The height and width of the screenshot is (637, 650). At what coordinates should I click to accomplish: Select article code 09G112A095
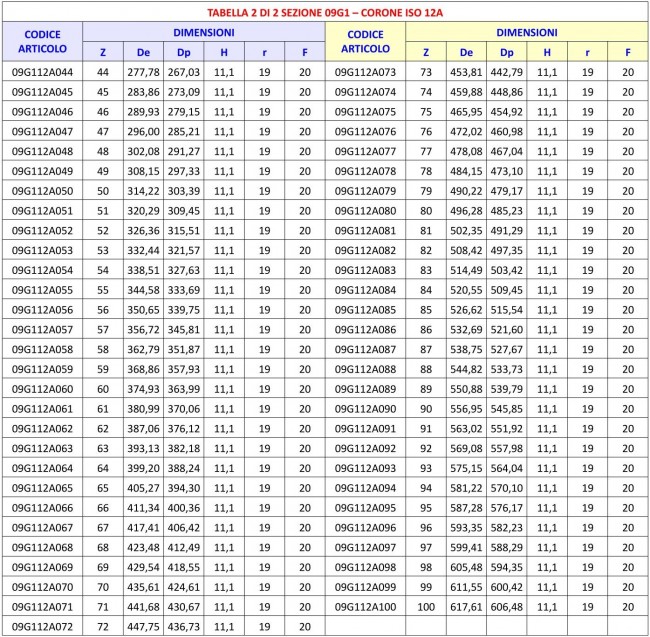click(x=365, y=508)
